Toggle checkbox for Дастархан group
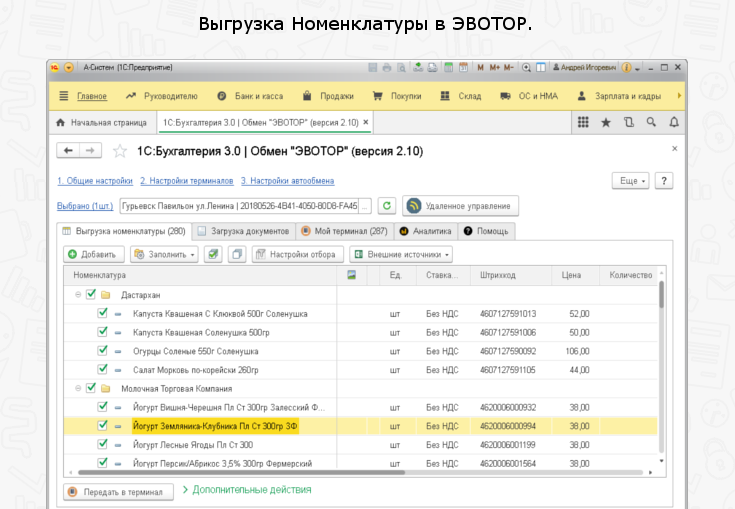 91,295
